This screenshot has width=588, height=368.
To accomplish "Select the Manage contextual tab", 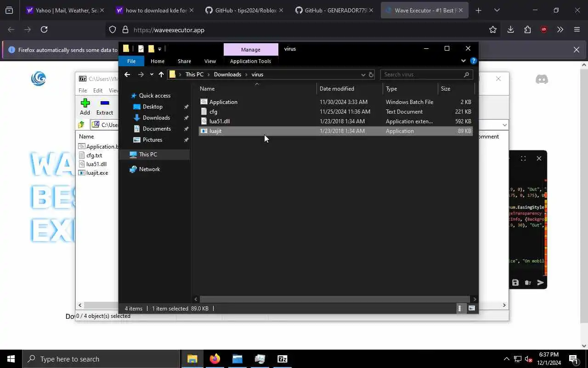I will click(251, 50).
